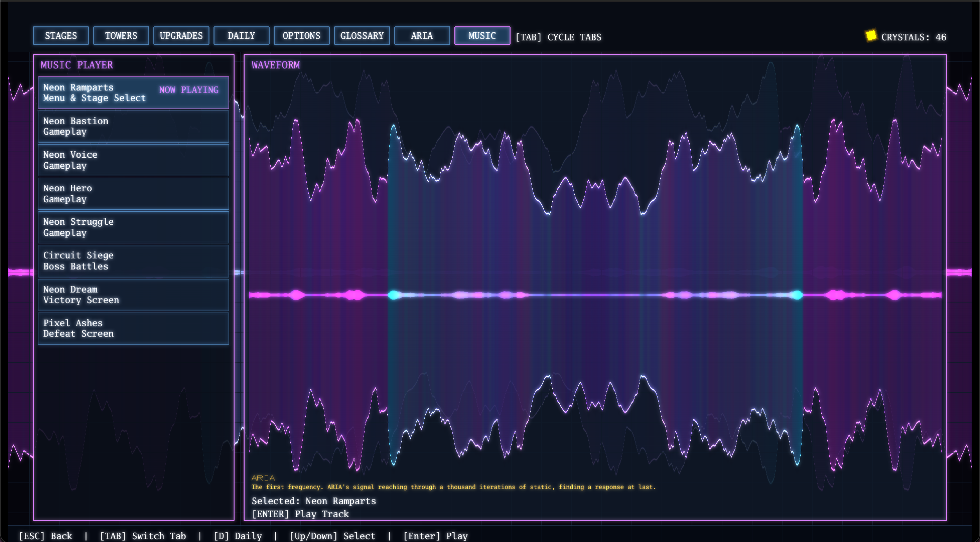Click the yellow crystal currency icon
980x542 pixels.
click(871, 36)
